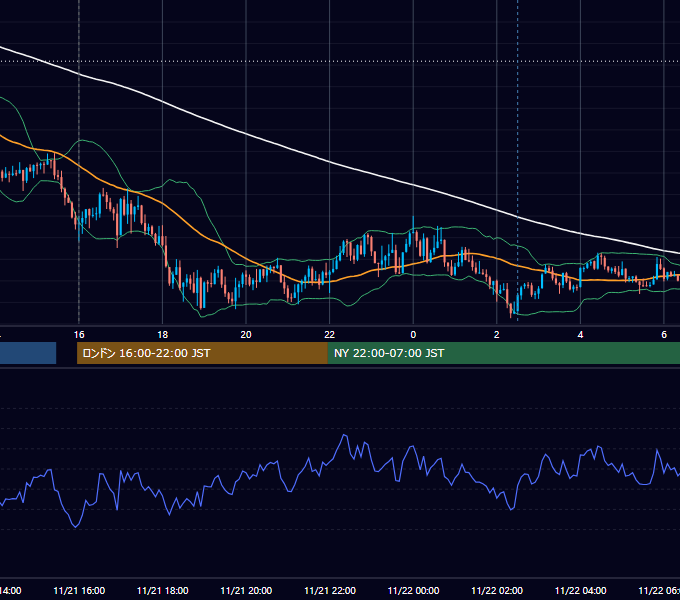Click the hour label 6 on upper axis
680x600 pixels.
664,335
